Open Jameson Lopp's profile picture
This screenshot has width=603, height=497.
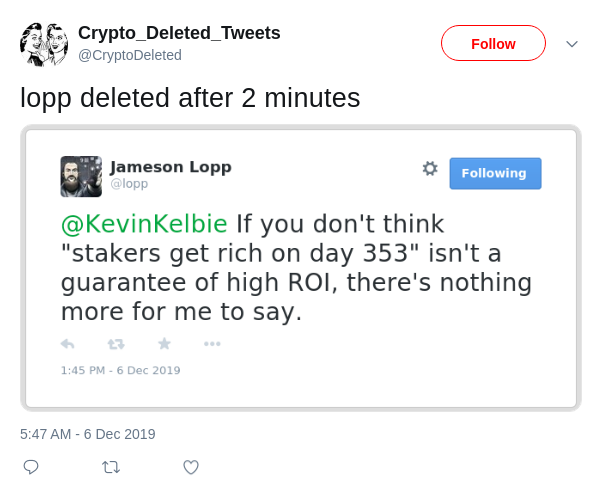click(x=81, y=176)
